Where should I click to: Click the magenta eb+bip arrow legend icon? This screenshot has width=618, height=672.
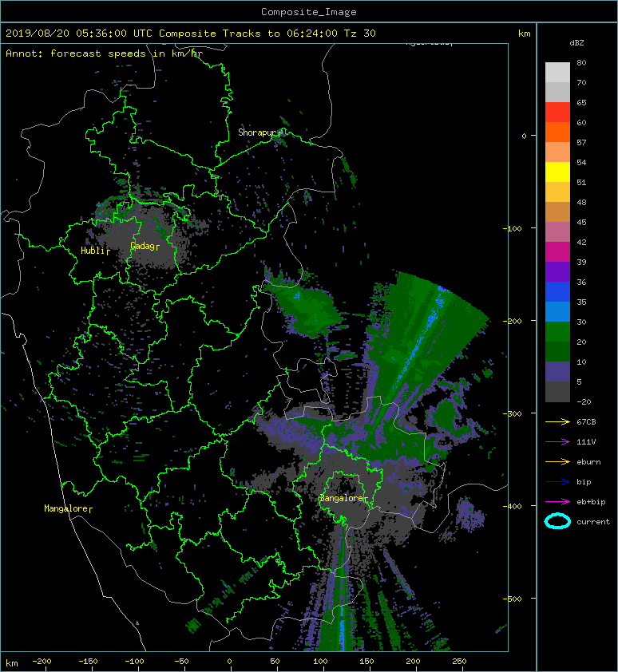click(557, 501)
